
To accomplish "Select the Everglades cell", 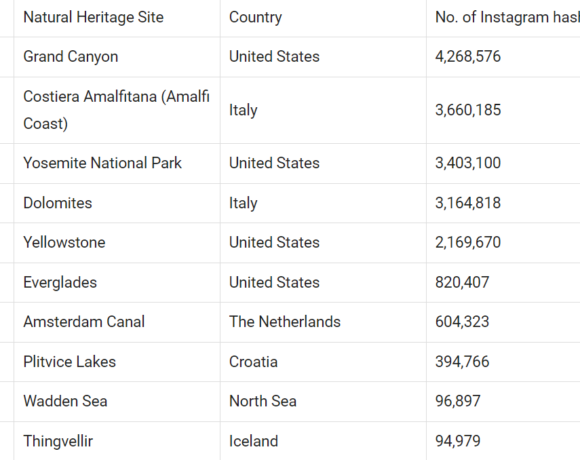I will (x=117, y=283).
